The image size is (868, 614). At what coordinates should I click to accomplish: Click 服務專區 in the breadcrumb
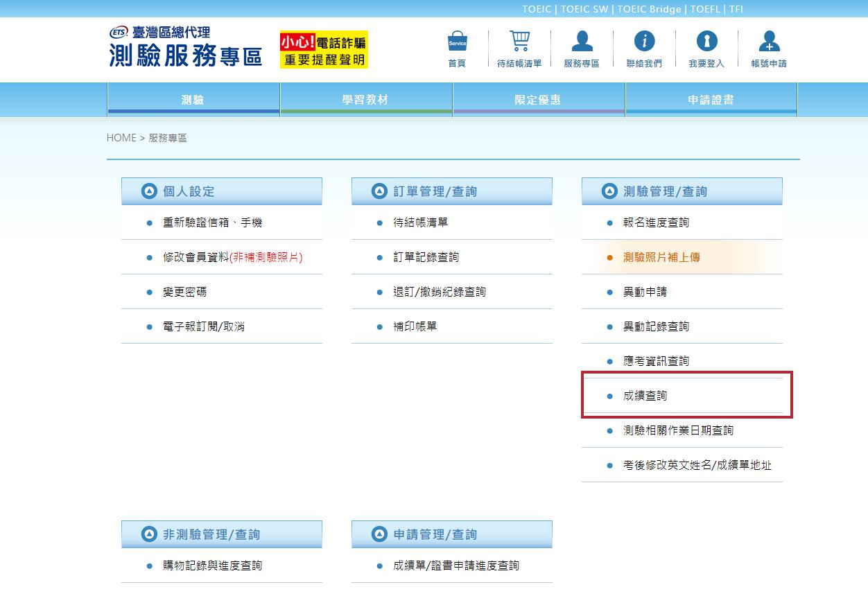[x=168, y=138]
